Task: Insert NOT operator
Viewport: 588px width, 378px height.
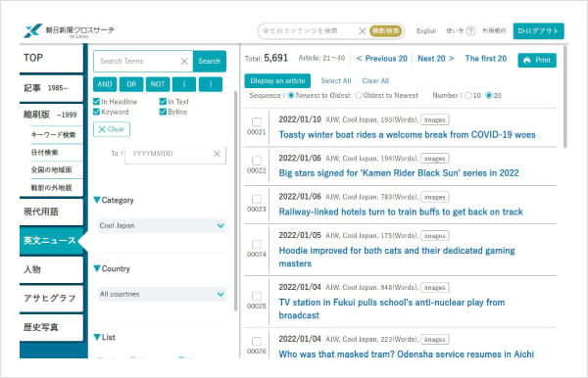Action: coord(158,84)
